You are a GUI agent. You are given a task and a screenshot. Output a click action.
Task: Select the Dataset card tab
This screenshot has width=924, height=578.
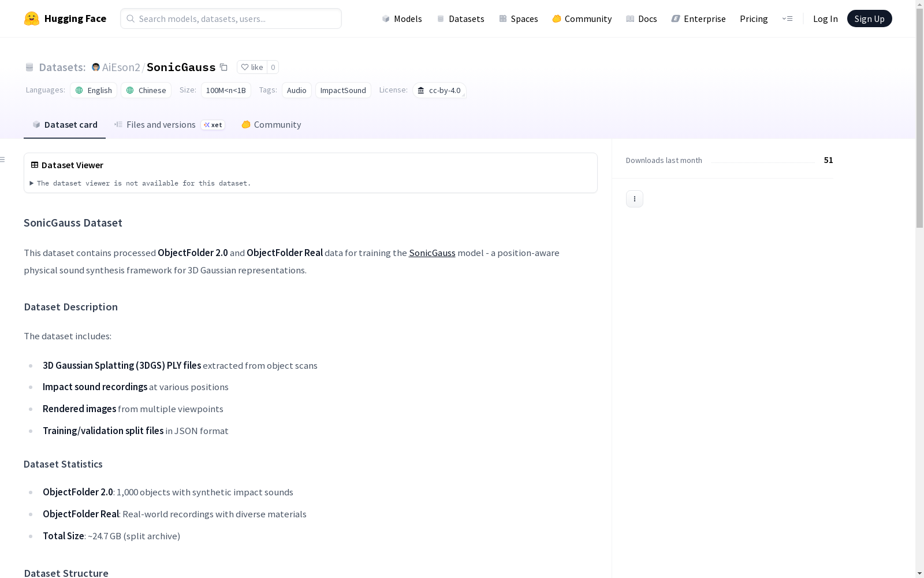65,125
